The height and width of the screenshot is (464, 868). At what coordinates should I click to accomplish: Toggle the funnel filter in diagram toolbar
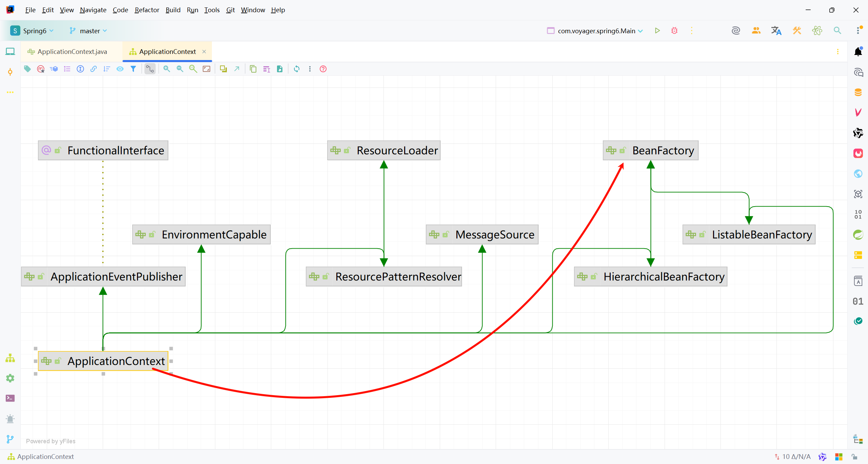click(133, 69)
